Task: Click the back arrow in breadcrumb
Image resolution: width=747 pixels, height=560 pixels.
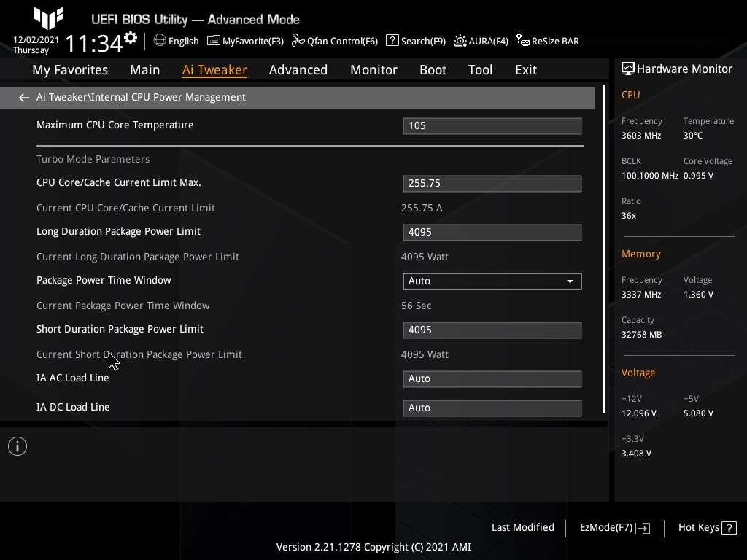Action: [24, 98]
